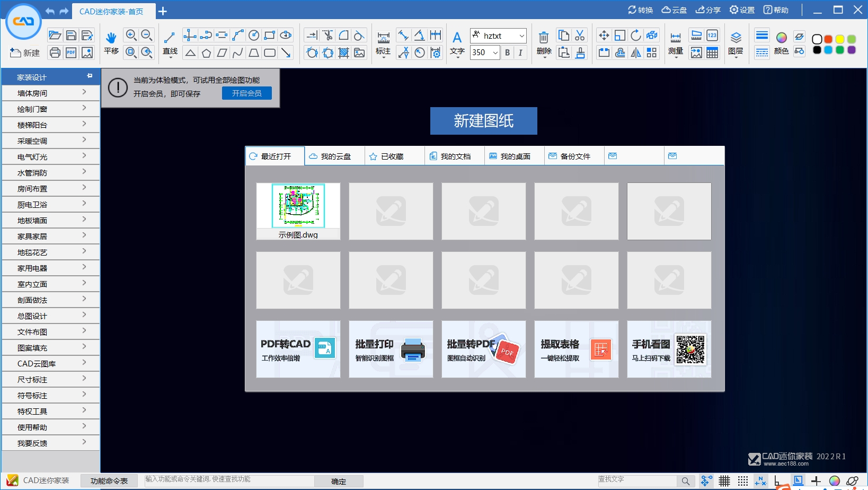Toggle the dot grid snap in status bar
This screenshot has height=490, width=868.
(x=743, y=481)
